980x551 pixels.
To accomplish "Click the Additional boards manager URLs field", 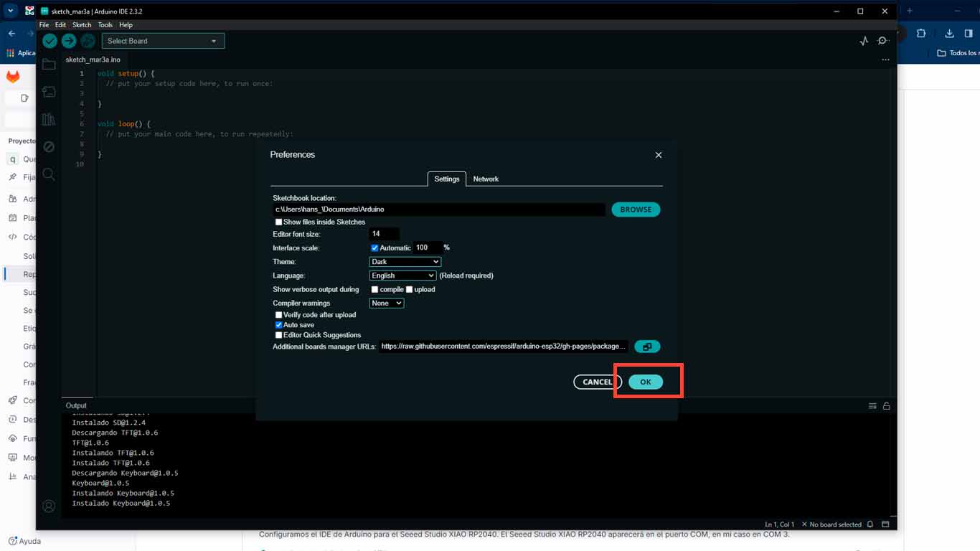I will (504, 347).
